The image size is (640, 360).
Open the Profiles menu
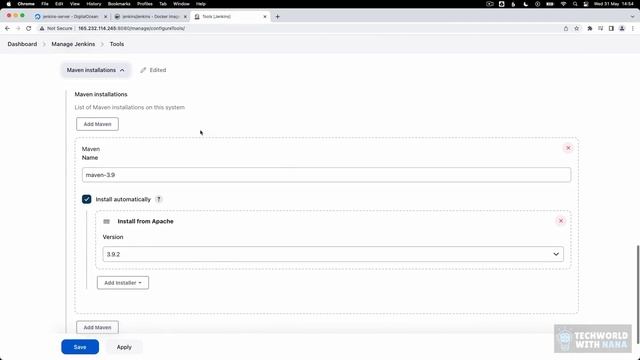tap(145, 4)
